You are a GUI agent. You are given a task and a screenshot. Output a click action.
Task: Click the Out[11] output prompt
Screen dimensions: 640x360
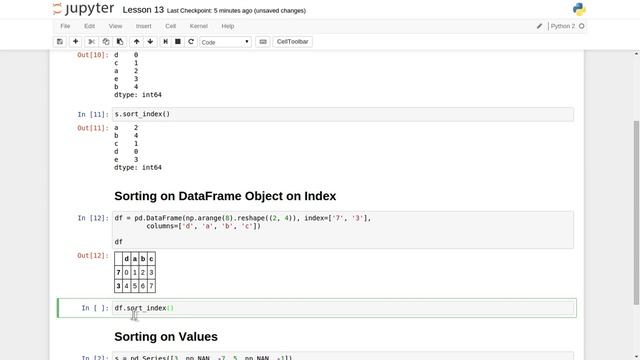pyautogui.click(x=93, y=128)
